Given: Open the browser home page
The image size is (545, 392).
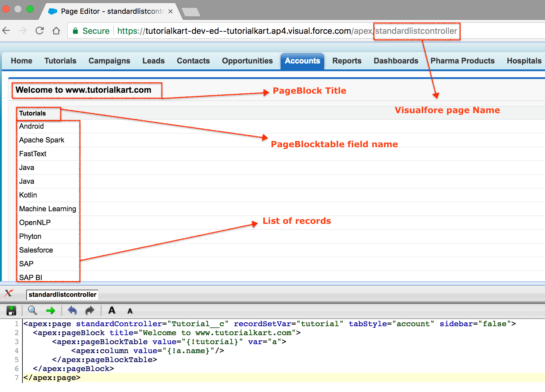Looking at the screenshot, I should (56, 31).
